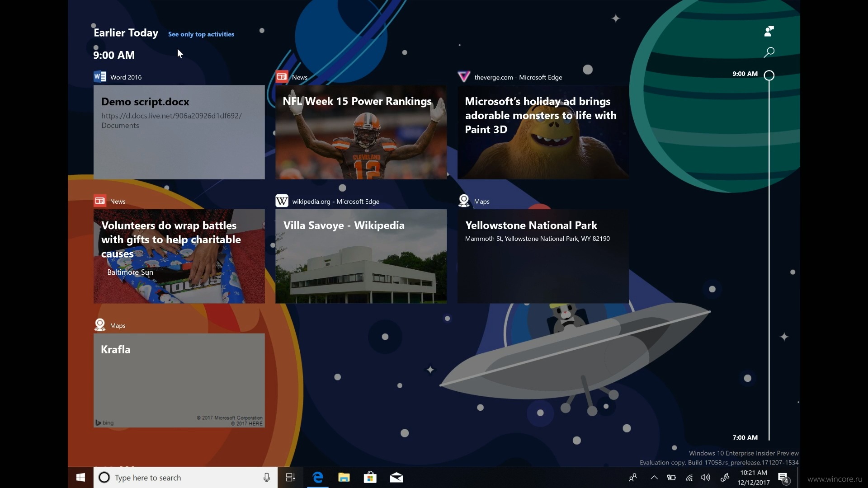Click the Earlier Today heading
The height and width of the screenshot is (488, 868).
126,33
